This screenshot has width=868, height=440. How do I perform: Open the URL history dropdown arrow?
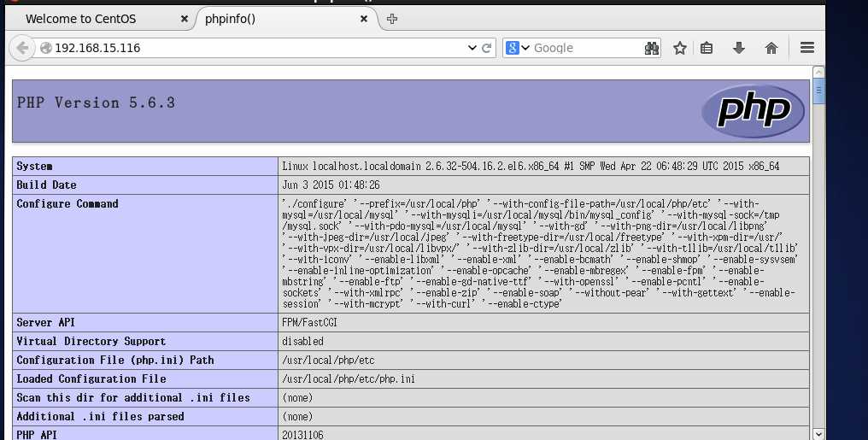tap(472, 48)
